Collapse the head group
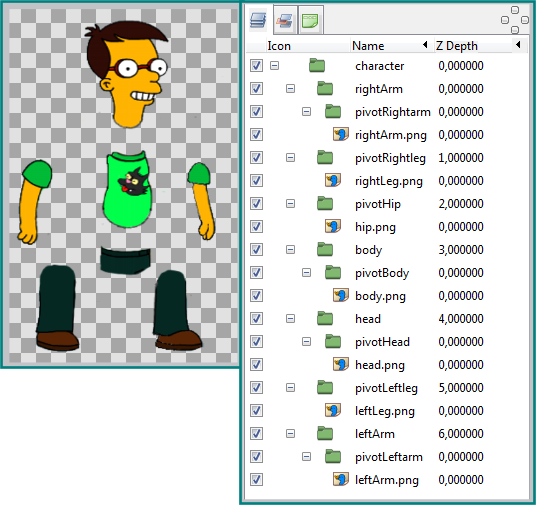The image size is (536, 506). coord(290,319)
